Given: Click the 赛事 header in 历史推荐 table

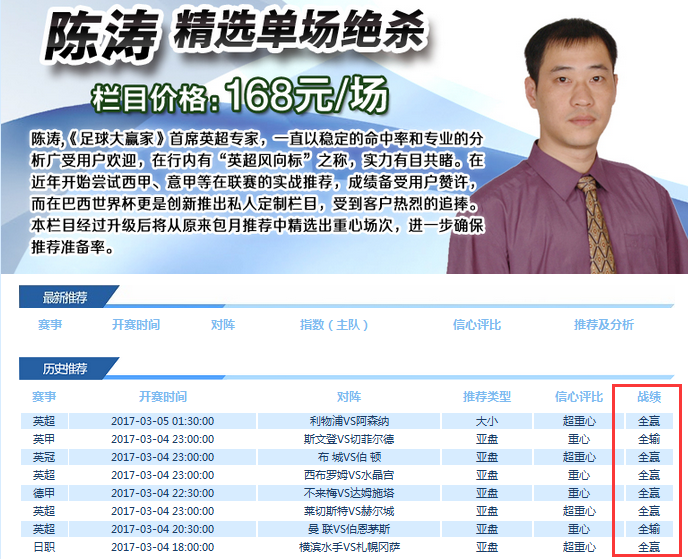Looking at the screenshot, I should coord(44,397).
